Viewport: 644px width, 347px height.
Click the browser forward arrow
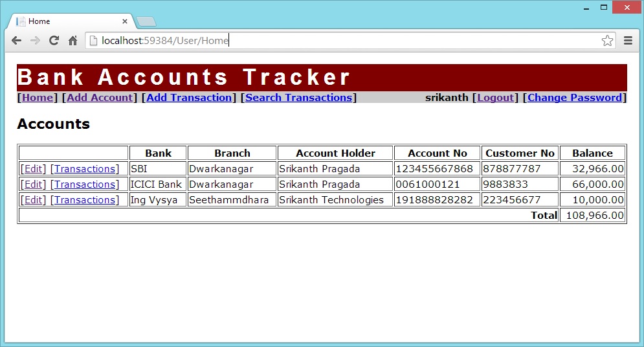point(35,41)
